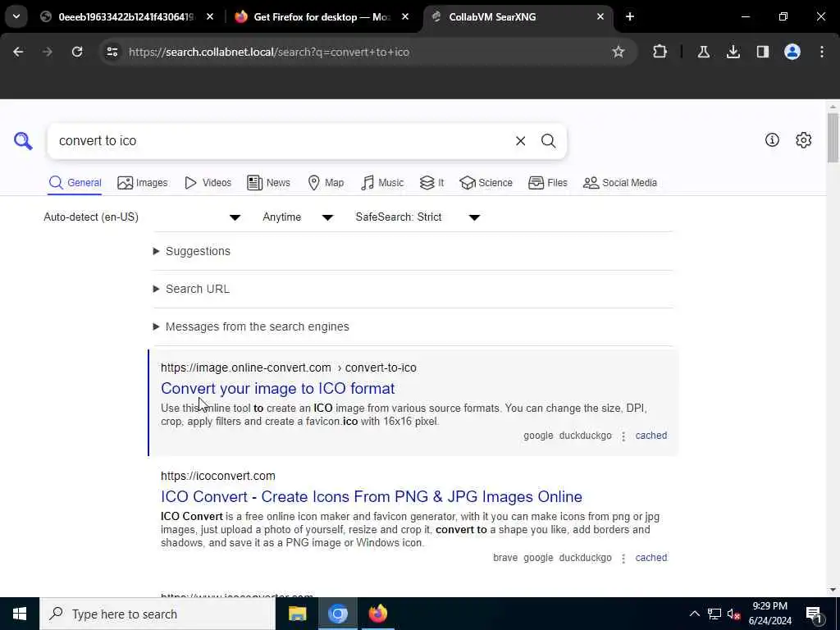Open Chrome Labs flask icon
This screenshot has width=840, height=630.
tap(703, 52)
